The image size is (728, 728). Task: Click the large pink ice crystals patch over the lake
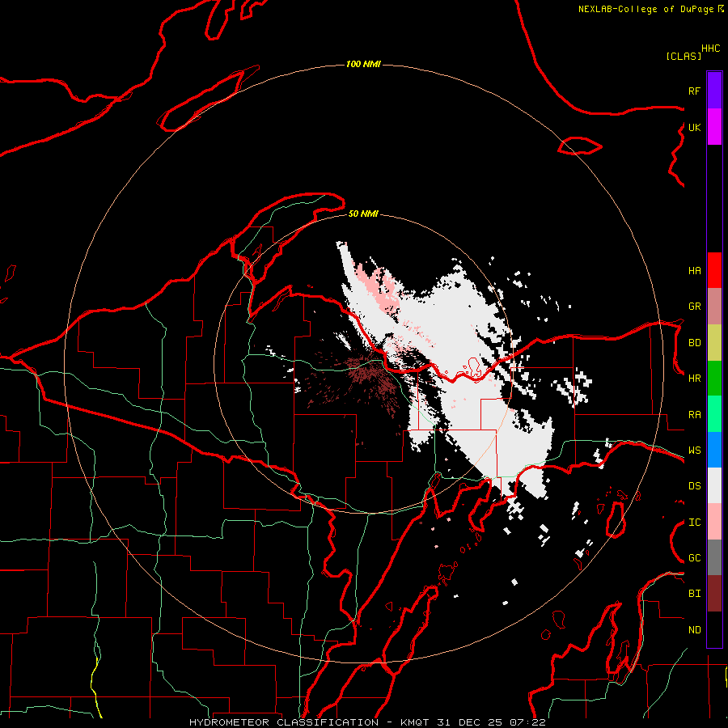point(379,288)
